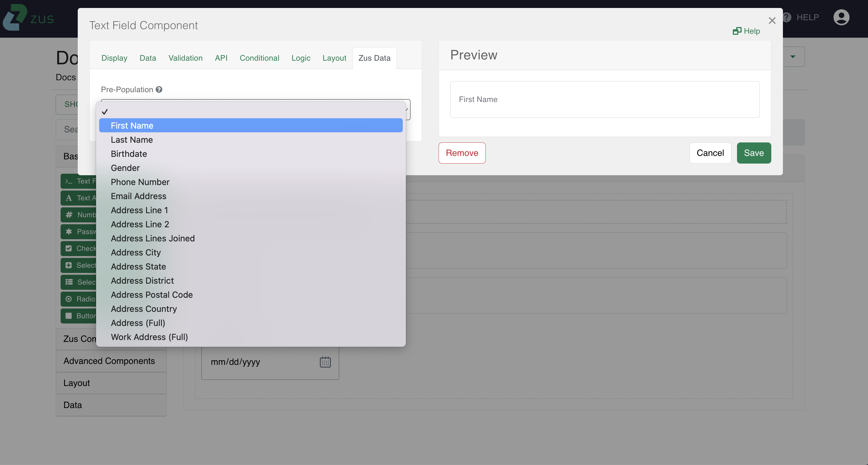Screen dimensions: 868x465
Task: Open the Conditional tab
Action: pos(259,58)
